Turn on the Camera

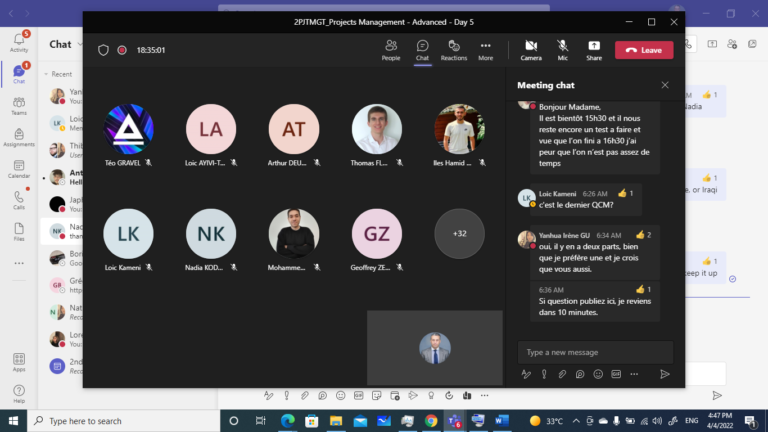(x=531, y=50)
